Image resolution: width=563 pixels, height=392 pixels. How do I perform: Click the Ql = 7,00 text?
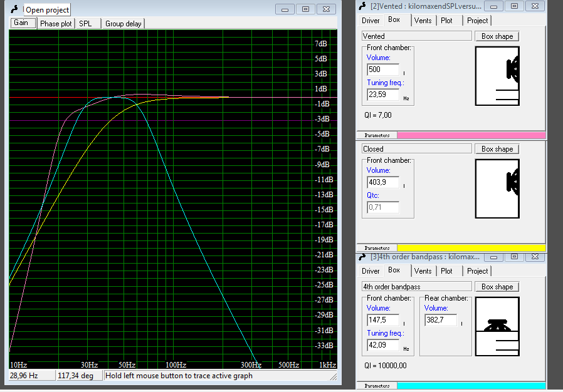(x=377, y=115)
